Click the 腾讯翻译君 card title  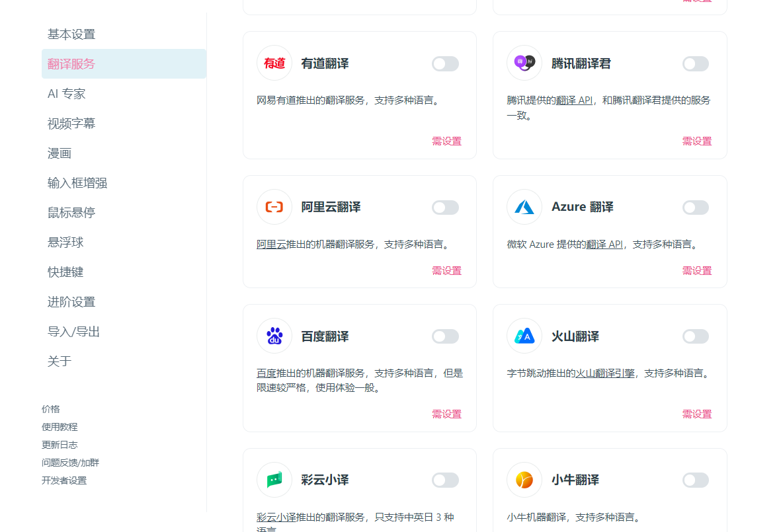pos(581,64)
